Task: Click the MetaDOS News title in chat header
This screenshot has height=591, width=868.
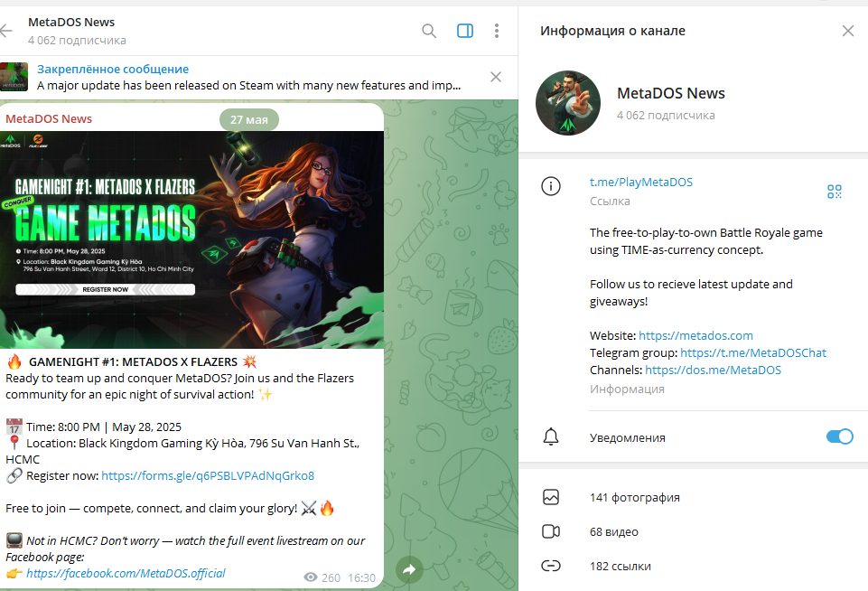Action: pyautogui.click(x=71, y=23)
